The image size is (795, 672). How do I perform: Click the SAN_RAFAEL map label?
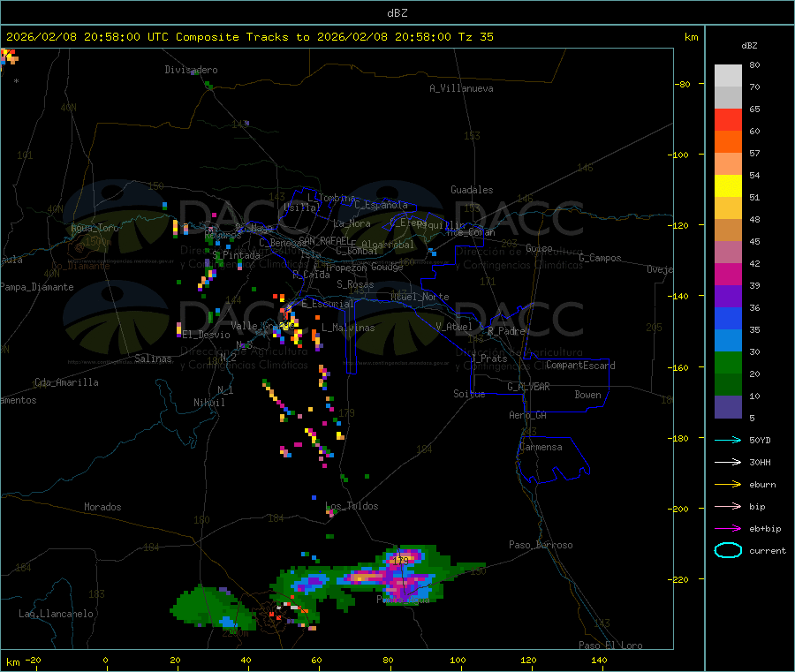pos(323,240)
